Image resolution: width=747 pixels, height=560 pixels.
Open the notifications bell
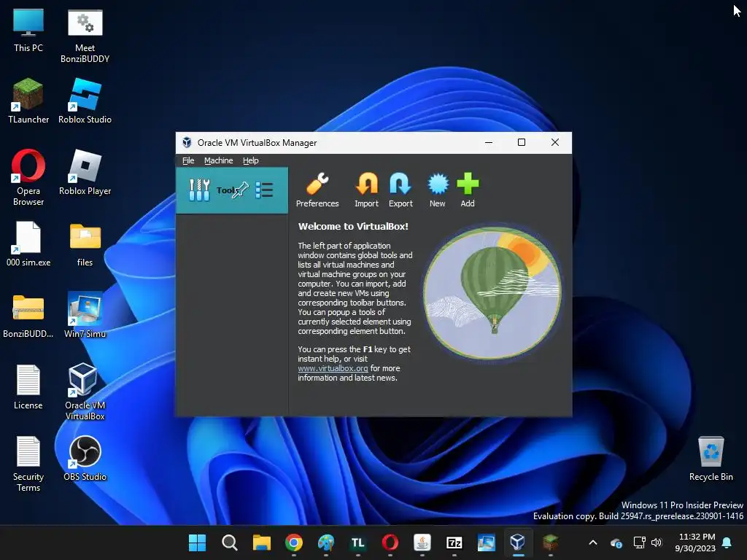point(727,542)
